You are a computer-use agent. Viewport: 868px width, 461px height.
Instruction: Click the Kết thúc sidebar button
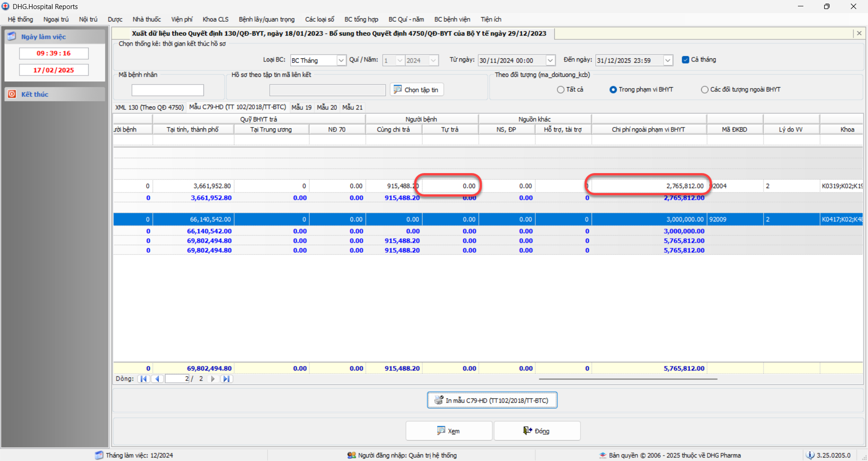pos(55,94)
